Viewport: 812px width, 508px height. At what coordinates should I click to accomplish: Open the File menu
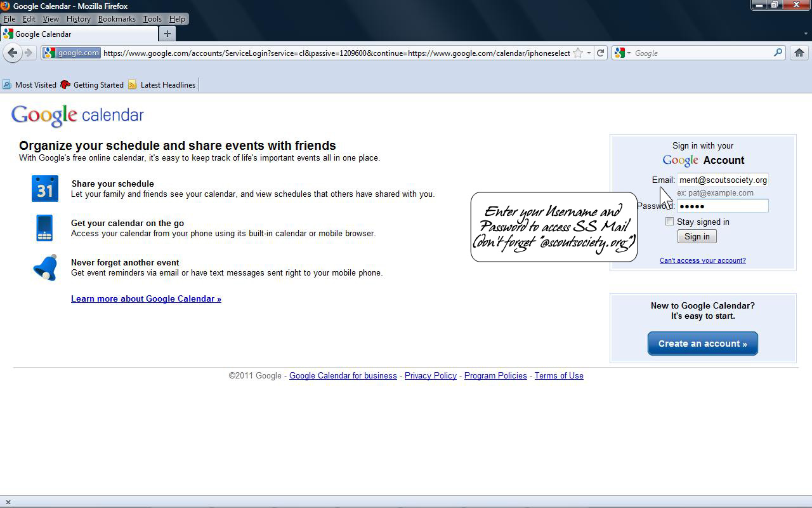10,19
